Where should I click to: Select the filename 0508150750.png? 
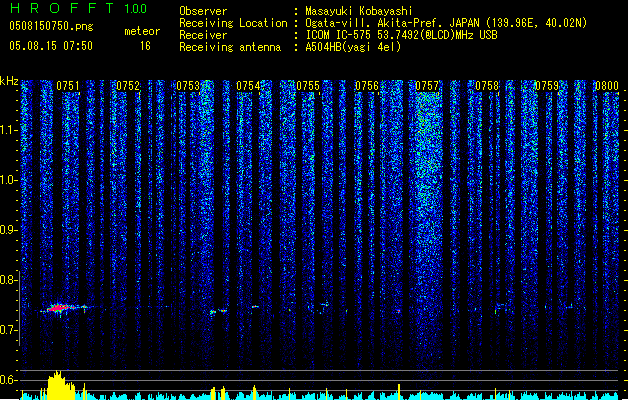pos(51,26)
